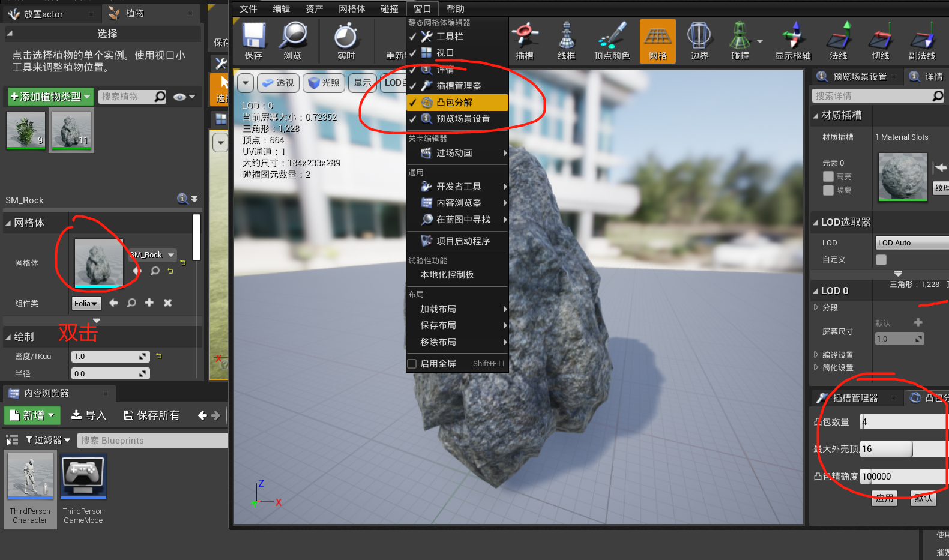
Task: Click the 新增 add new button
Action: 32,415
